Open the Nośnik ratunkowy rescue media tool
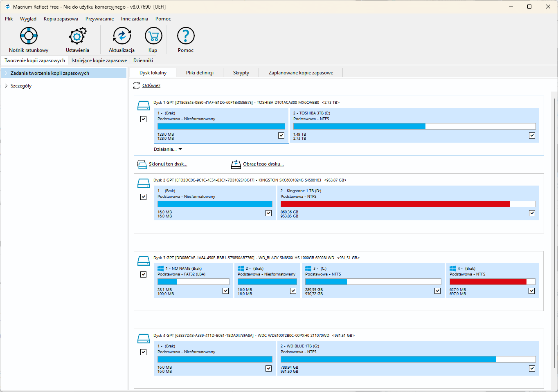Viewport: 558px width, 392px height. [29, 36]
